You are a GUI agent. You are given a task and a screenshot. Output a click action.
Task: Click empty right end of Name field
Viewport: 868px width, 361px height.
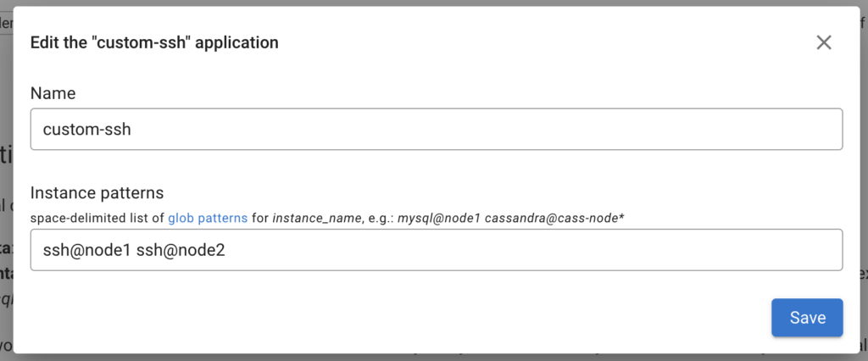(x=763, y=130)
